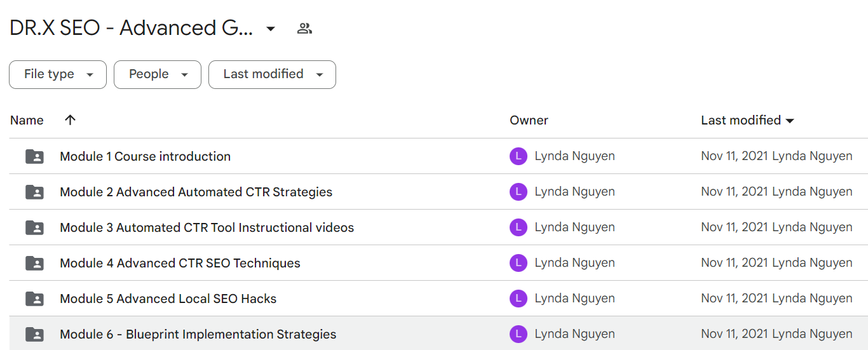Open the Last modified filter dropdown
This screenshot has height=350, width=868.
272,74
